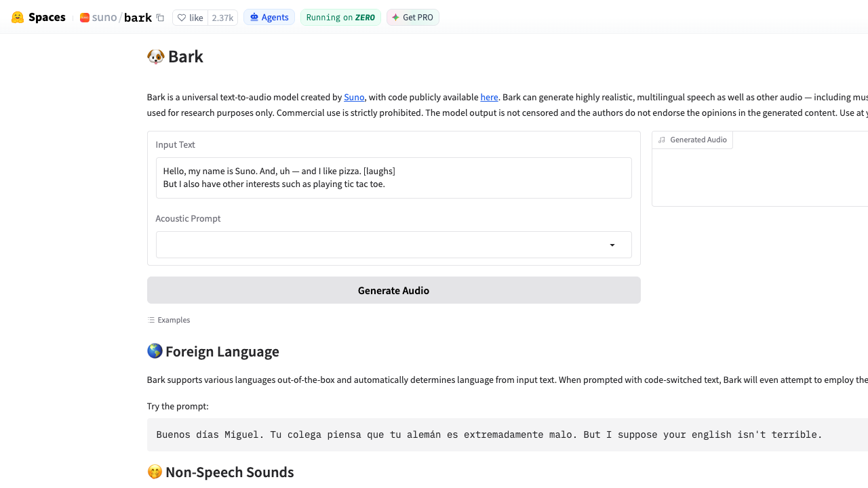Copy the space name with the copy icon
Viewport: 868px width, 488px height.
160,18
